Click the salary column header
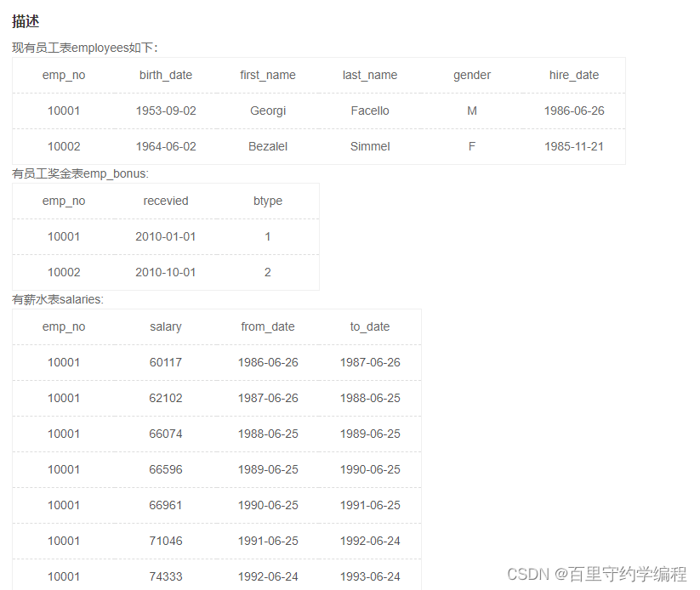This screenshot has height=590, width=700. pyautogui.click(x=166, y=326)
